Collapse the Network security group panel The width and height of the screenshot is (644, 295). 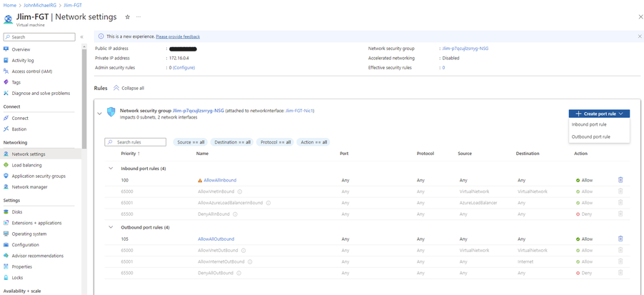(x=99, y=113)
